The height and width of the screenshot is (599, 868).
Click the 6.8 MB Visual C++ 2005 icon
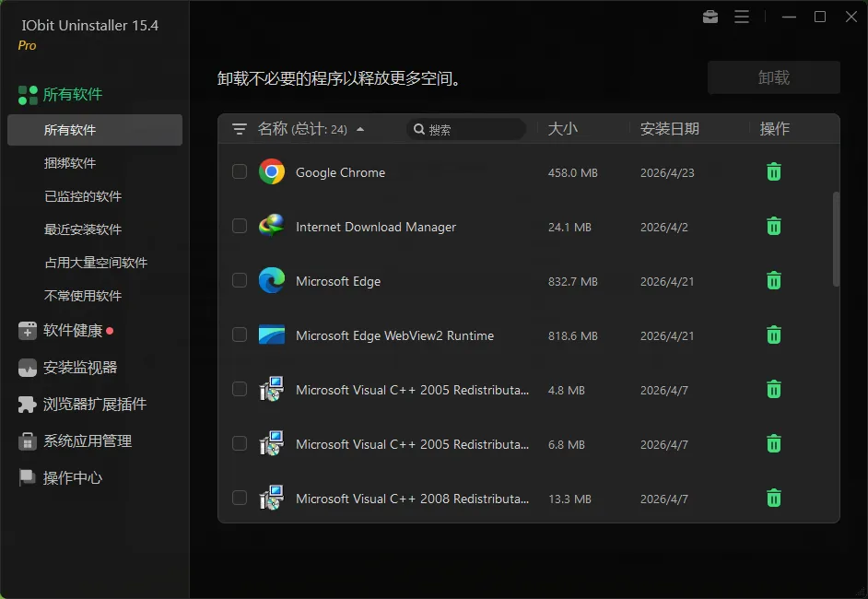(x=272, y=443)
